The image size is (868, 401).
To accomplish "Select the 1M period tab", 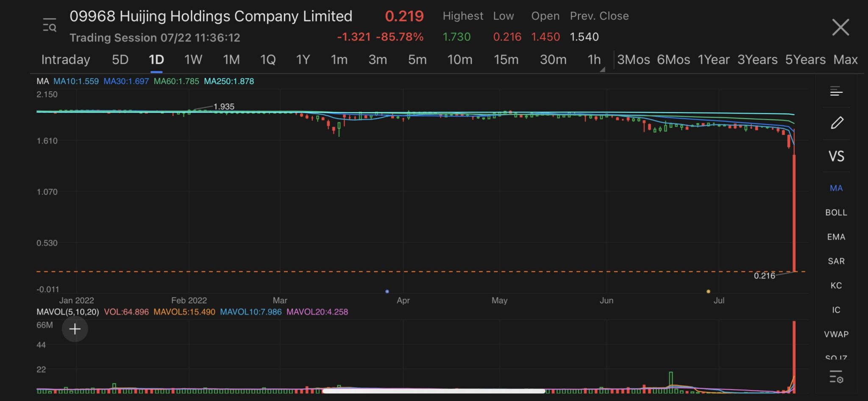I will (231, 60).
